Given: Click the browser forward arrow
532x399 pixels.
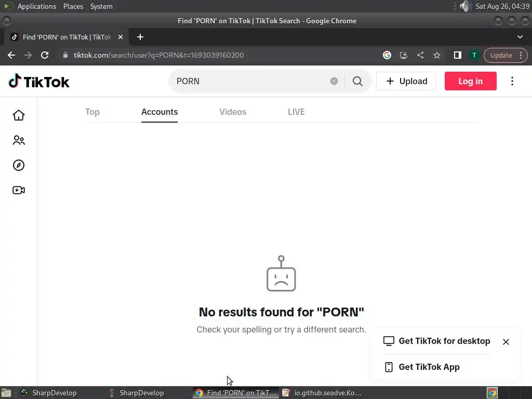Looking at the screenshot, I should [x=28, y=55].
